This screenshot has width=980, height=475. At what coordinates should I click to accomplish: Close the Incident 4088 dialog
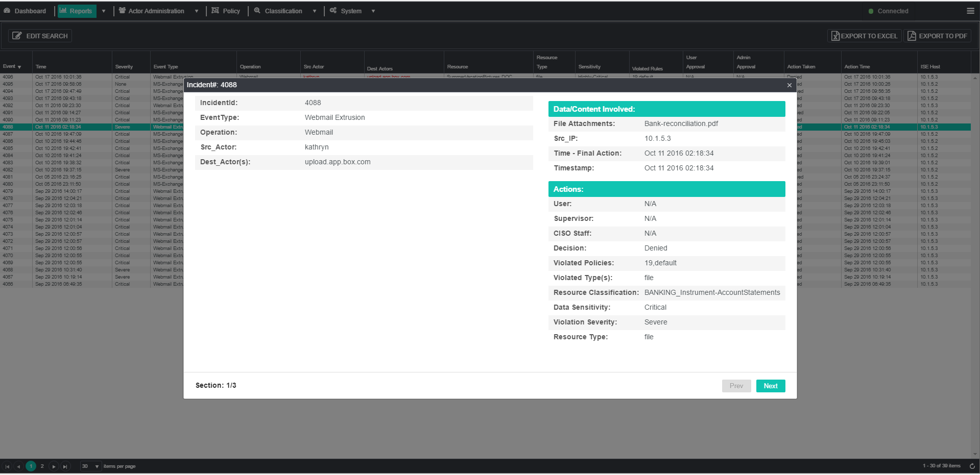coord(790,85)
